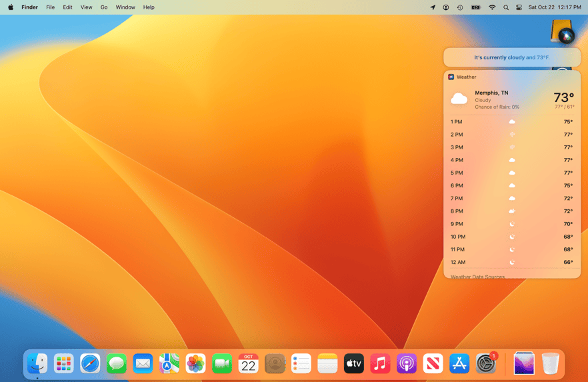Image resolution: width=588 pixels, height=382 pixels.
Task: Select the 1 PM forecast row
Action: (x=512, y=122)
